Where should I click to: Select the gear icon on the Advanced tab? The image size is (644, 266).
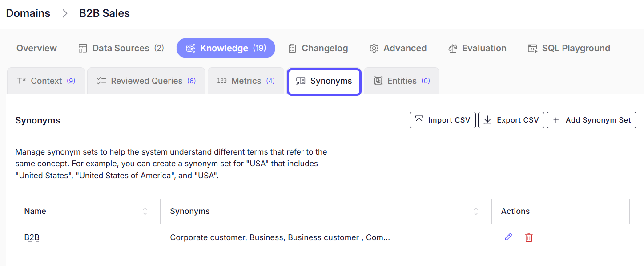(x=374, y=48)
